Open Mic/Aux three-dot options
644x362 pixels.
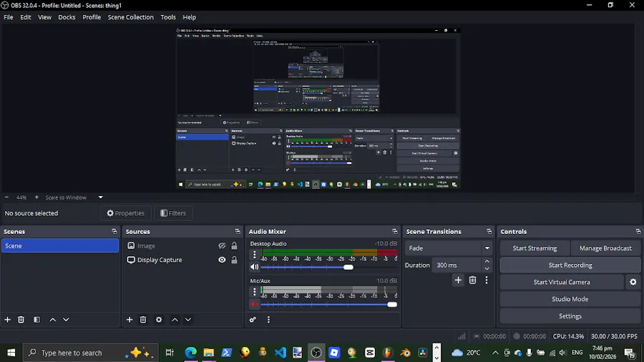click(254, 291)
